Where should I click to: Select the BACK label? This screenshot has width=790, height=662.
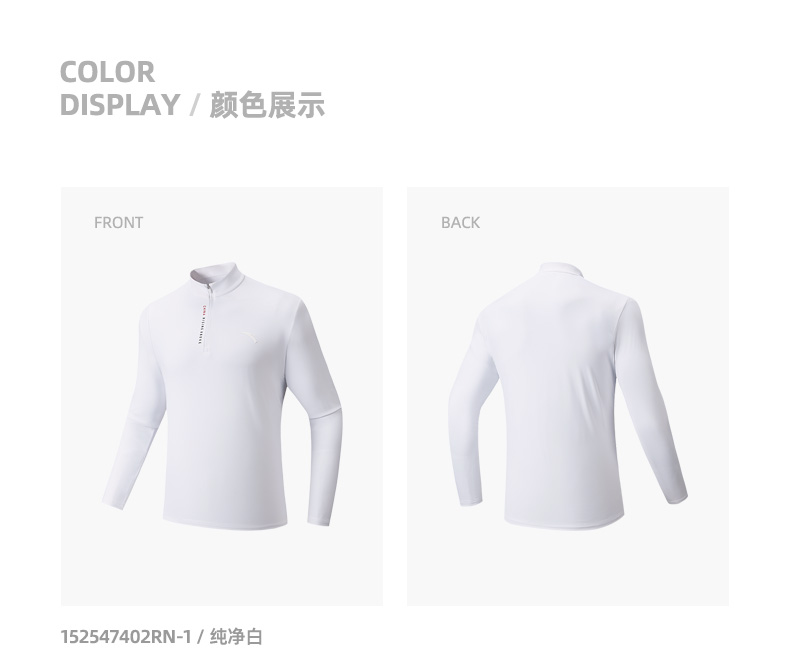[460, 222]
